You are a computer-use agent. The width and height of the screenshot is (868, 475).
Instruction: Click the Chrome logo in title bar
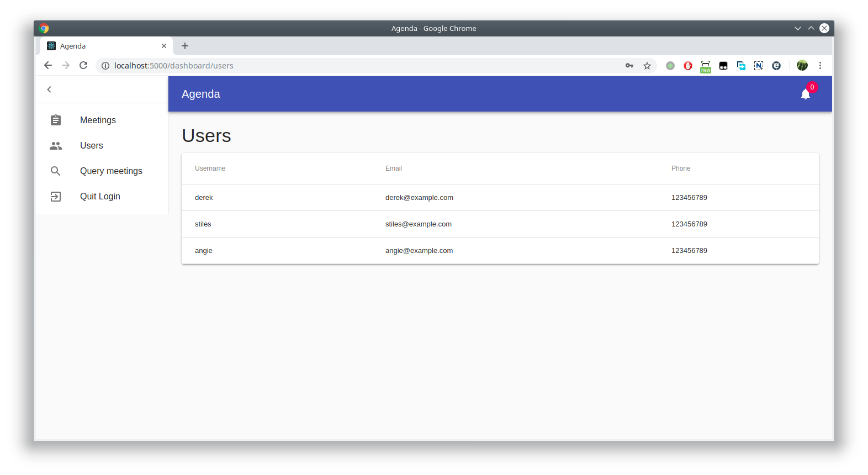pyautogui.click(x=44, y=28)
